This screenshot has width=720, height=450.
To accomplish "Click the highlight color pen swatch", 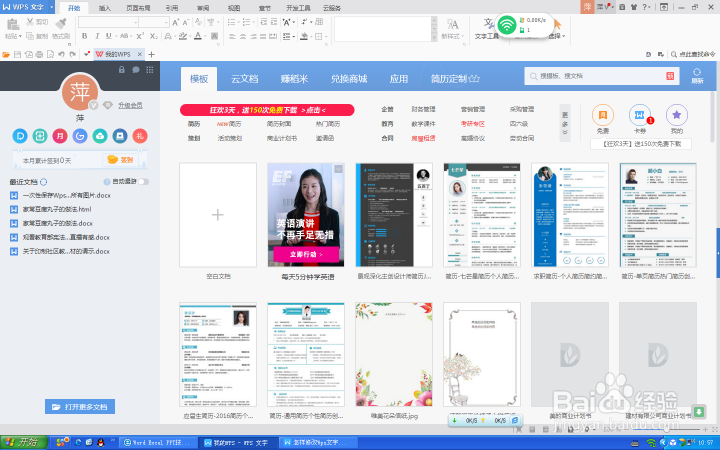I will [182, 36].
